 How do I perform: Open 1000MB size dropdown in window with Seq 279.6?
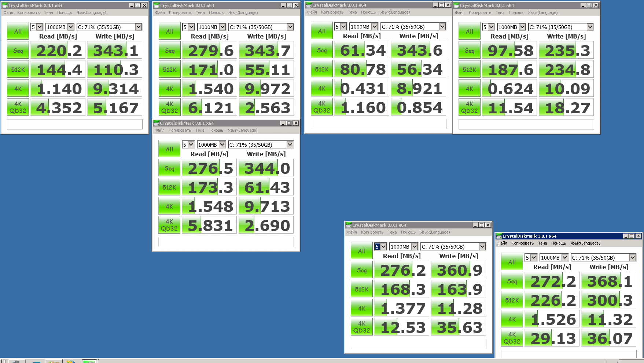[211, 27]
